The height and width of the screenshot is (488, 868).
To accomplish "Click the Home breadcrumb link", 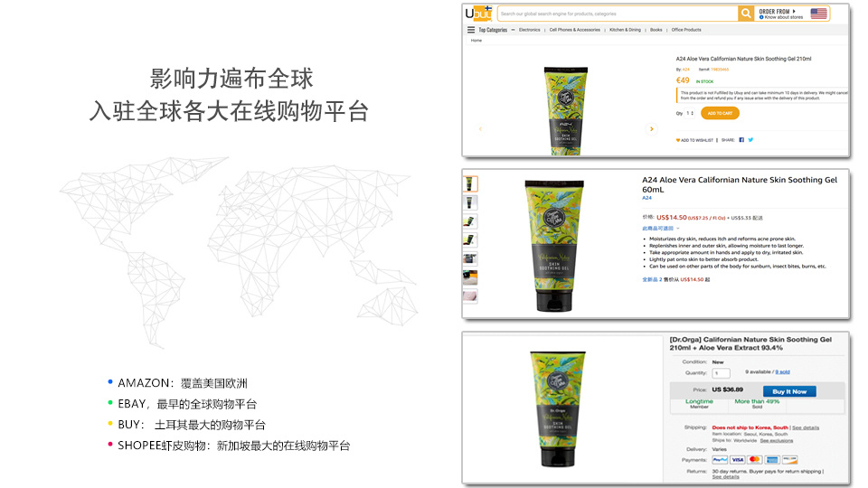I will coord(476,41).
